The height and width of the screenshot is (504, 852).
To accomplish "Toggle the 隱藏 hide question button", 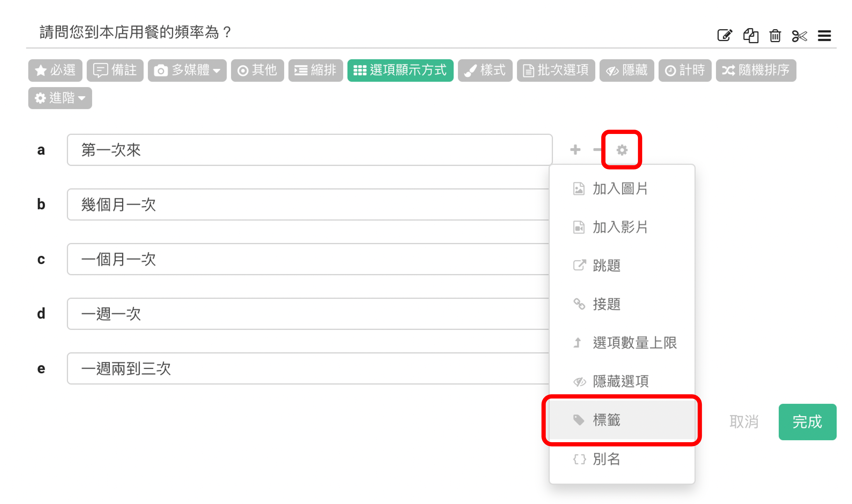I will pos(626,70).
